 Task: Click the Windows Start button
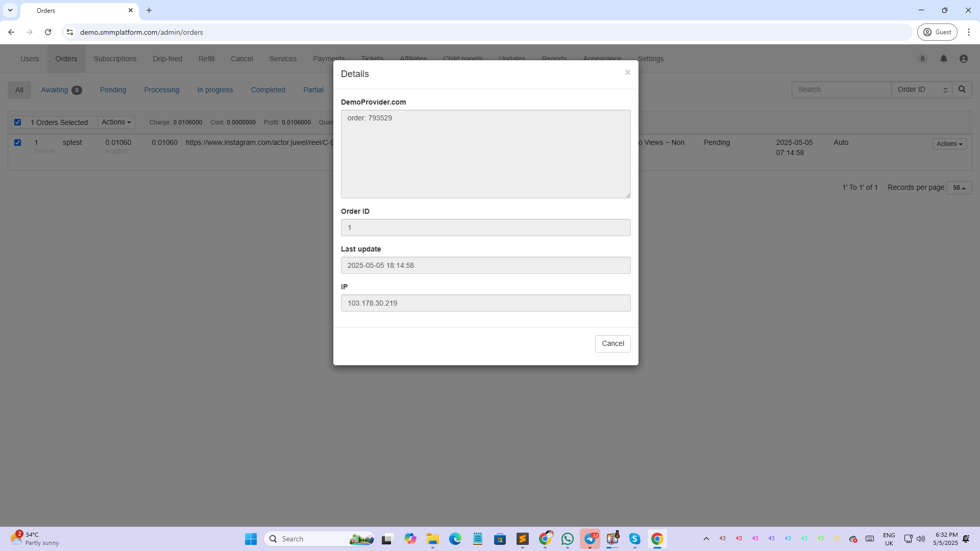251,539
